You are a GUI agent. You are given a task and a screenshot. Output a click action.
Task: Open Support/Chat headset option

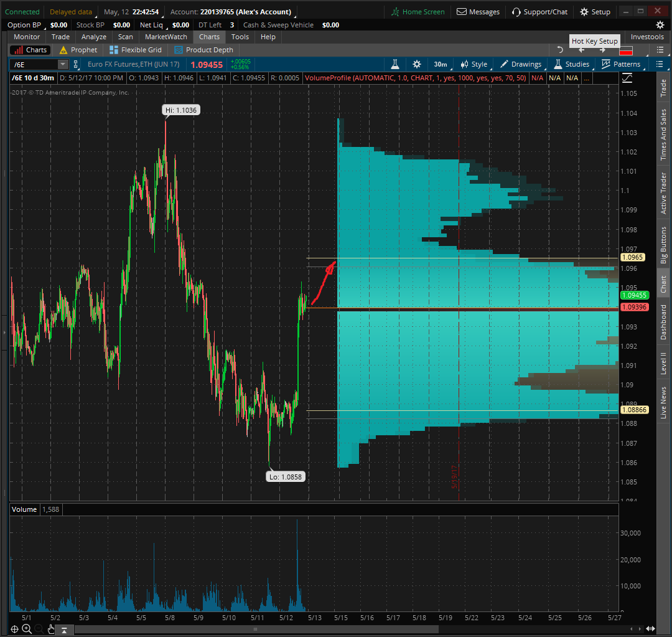click(x=539, y=12)
